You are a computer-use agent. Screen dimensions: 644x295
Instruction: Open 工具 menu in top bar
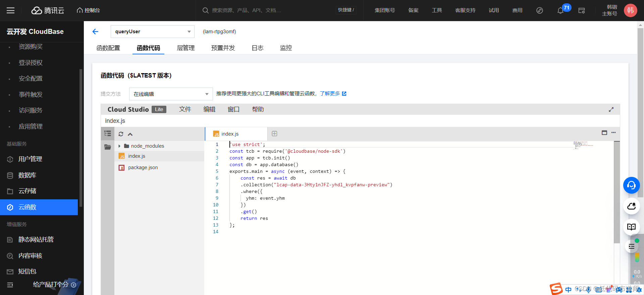(x=437, y=10)
